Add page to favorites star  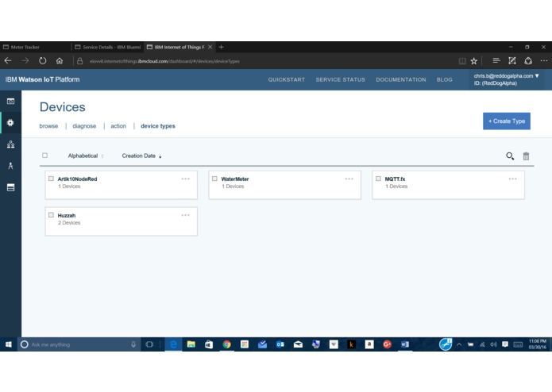point(474,61)
